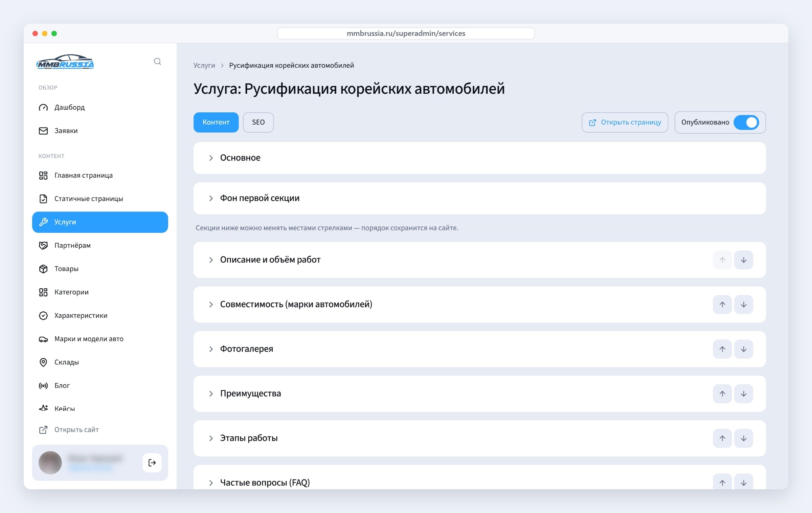This screenshot has width=812, height=513.
Task: Open 'Дашборд' in the sidebar
Action: (x=100, y=107)
